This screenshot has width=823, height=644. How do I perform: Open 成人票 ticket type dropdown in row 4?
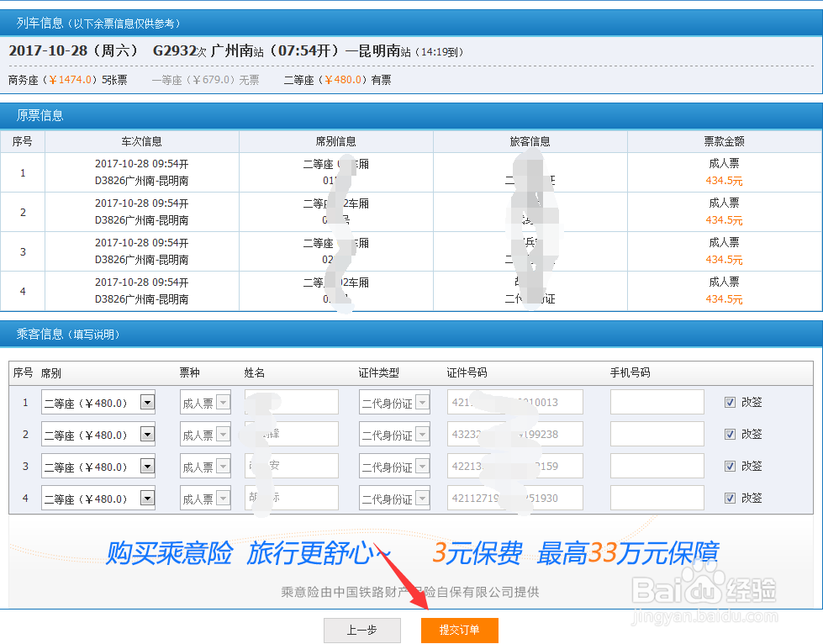pyautogui.click(x=205, y=499)
